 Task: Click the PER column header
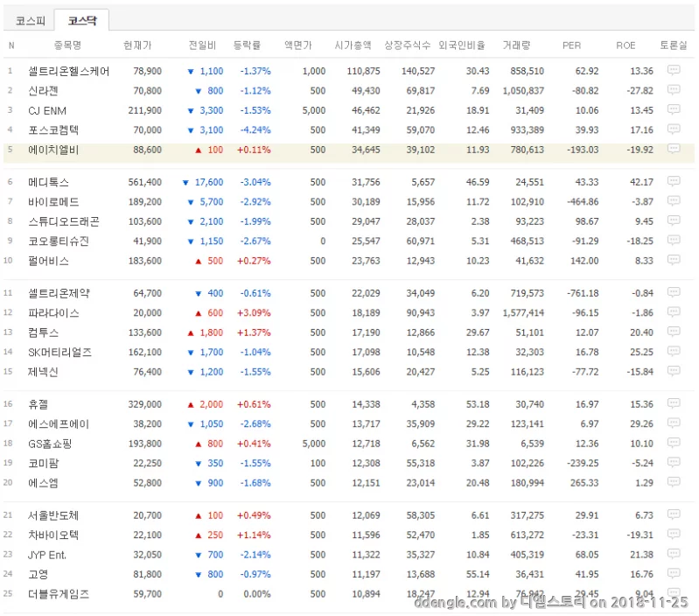pyautogui.click(x=571, y=45)
